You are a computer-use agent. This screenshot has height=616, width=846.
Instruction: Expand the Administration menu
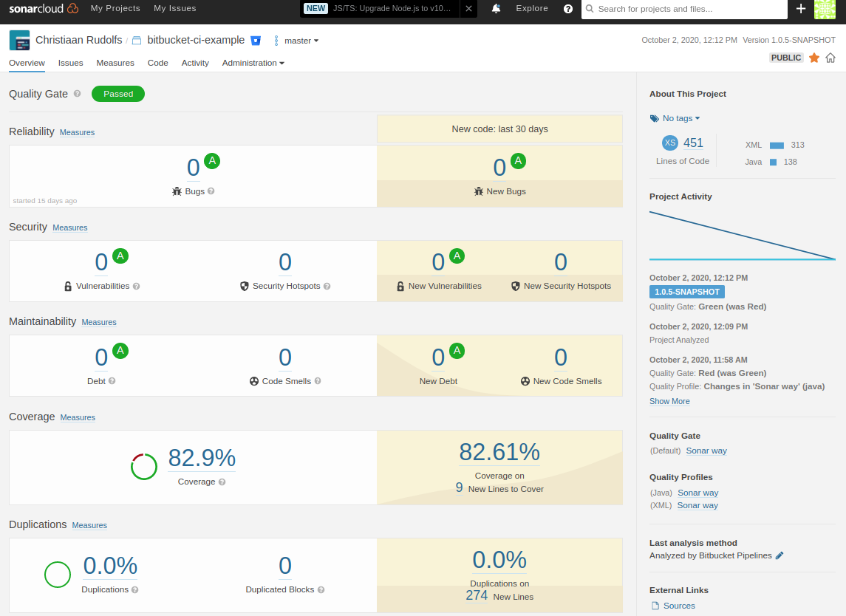(x=253, y=63)
